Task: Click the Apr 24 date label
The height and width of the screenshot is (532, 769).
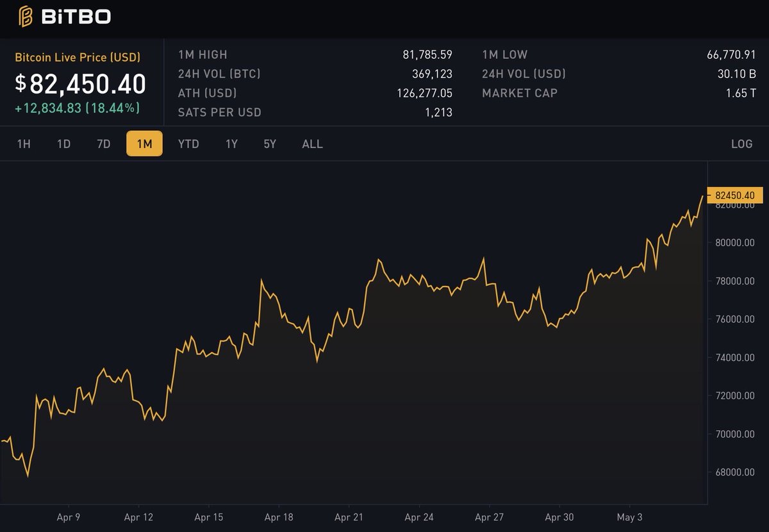Action: (x=419, y=517)
